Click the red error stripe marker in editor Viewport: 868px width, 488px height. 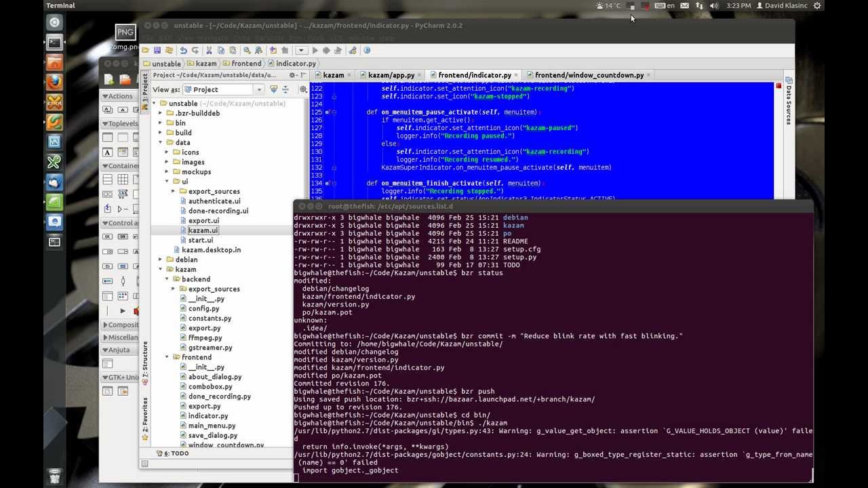click(x=778, y=86)
